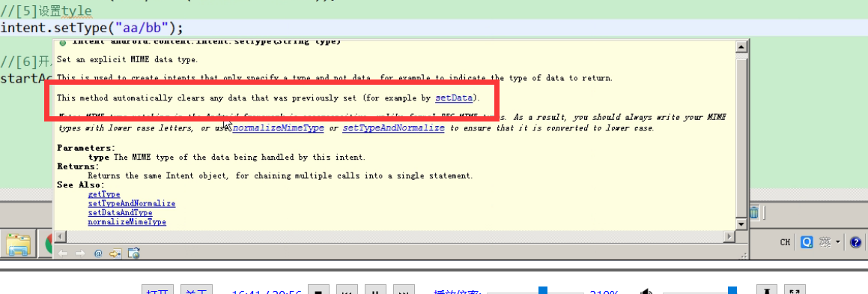Viewport: 868px width, 294px height.
Task: Click horizontal scrollbar left arrow
Action: coord(60,237)
